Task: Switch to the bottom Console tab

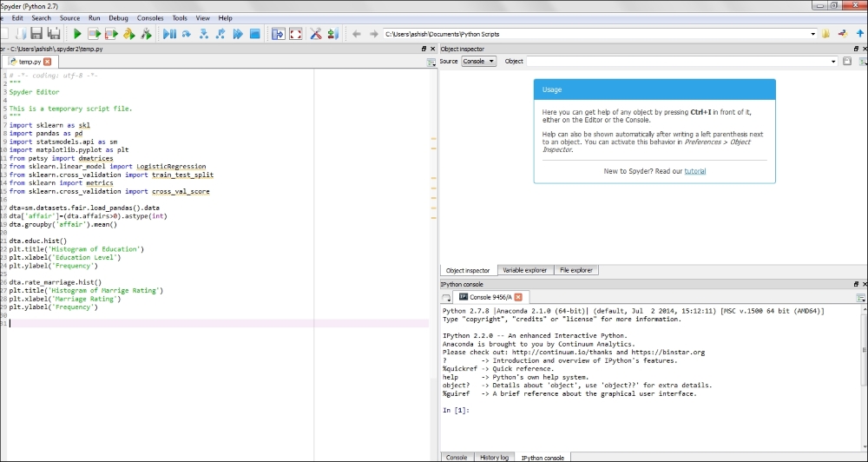Action: pos(457,458)
